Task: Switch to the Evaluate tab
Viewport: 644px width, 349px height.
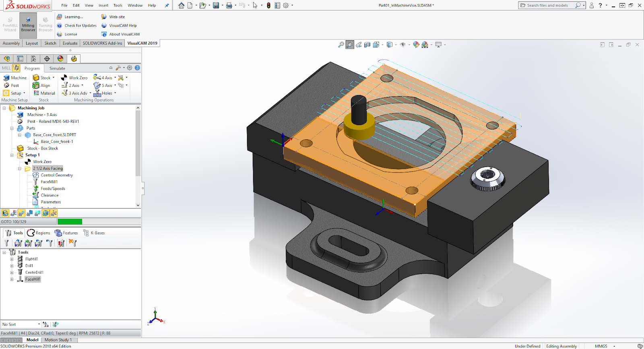Action: point(70,43)
